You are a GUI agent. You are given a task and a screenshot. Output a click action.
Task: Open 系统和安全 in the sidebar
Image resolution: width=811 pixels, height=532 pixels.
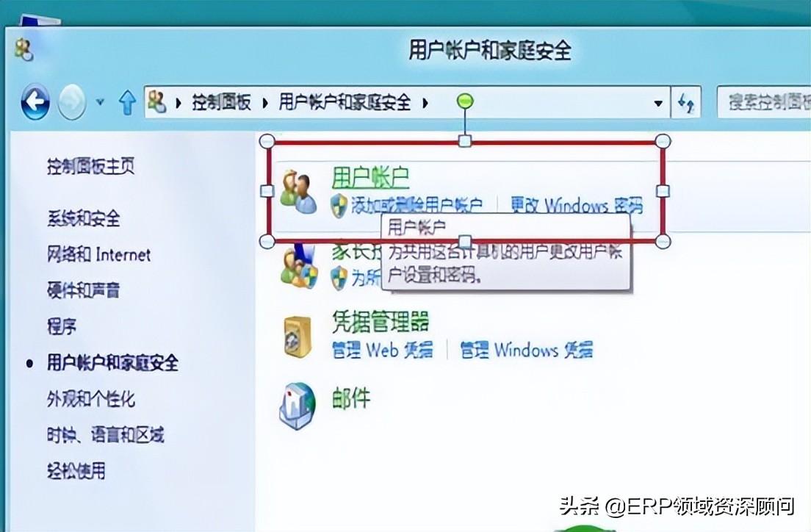(83, 218)
